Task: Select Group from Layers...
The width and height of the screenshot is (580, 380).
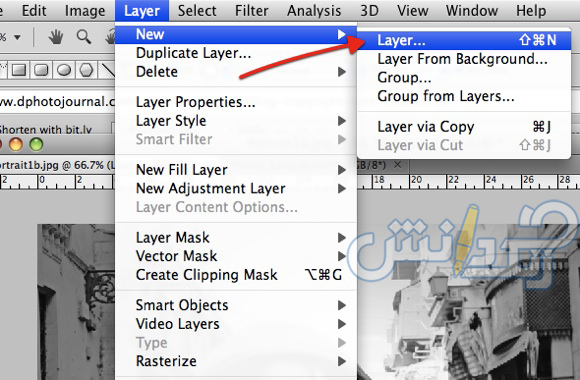Action: tap(464, 97)
